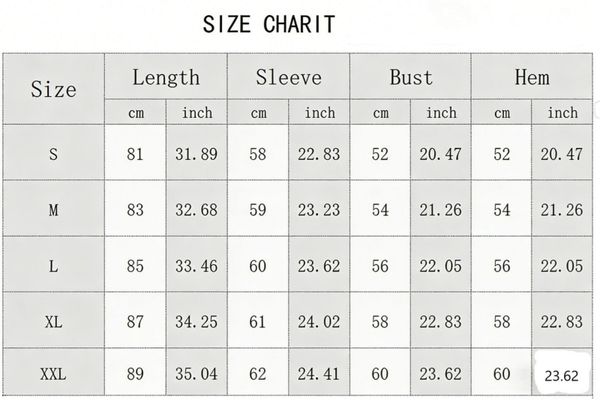The height and width of the screenshot is (400, 600).
Task: Click the 35.04 inch Length value for XXL
Action: (197, 377)
